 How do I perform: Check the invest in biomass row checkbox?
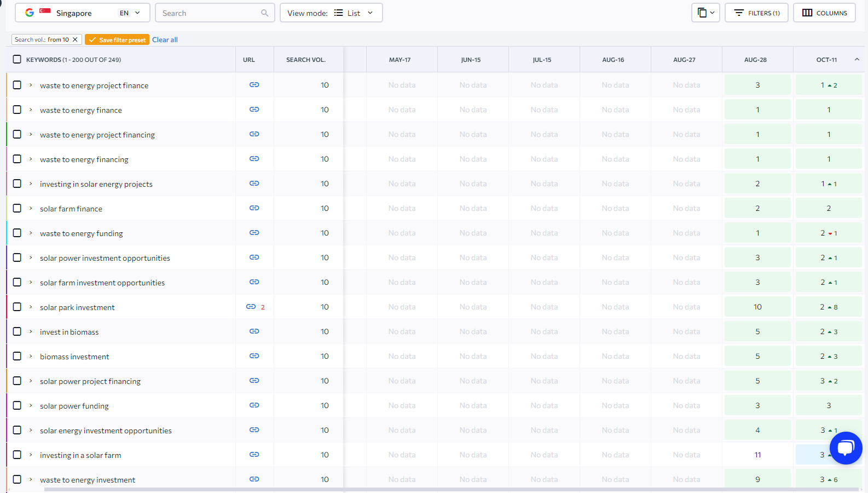tap(17, 331)
